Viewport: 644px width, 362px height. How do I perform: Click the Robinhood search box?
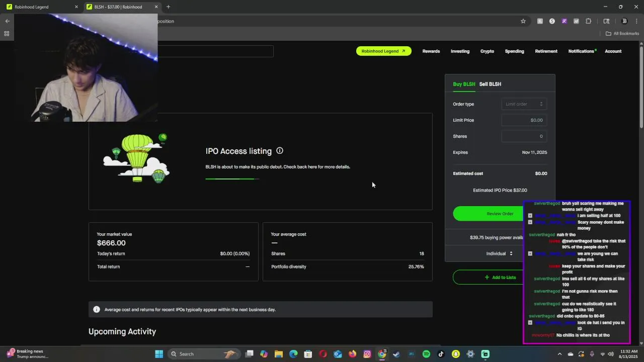(x=215, y=51)
